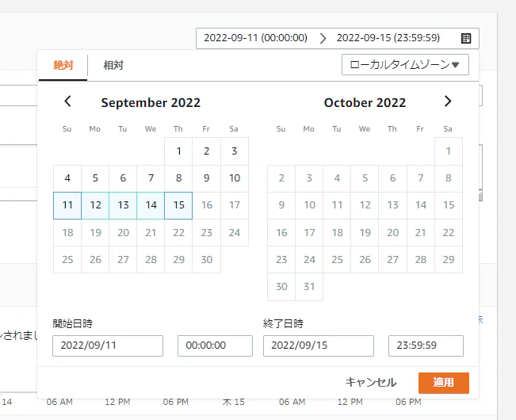Go to previous month with left arrow
This screenshot has height=420, width=516.
coord(67,101)
